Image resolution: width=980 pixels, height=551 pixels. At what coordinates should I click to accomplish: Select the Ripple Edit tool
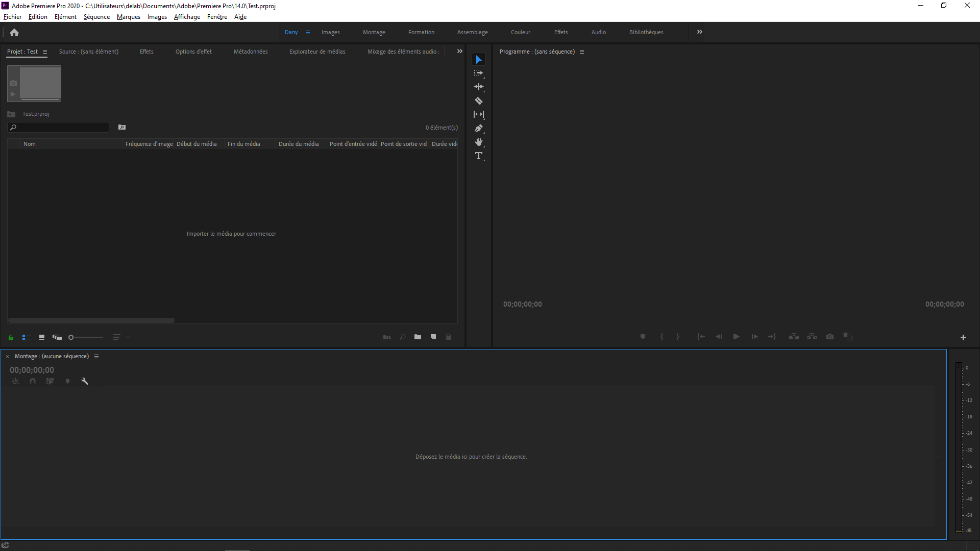click(x=479, y=87)
